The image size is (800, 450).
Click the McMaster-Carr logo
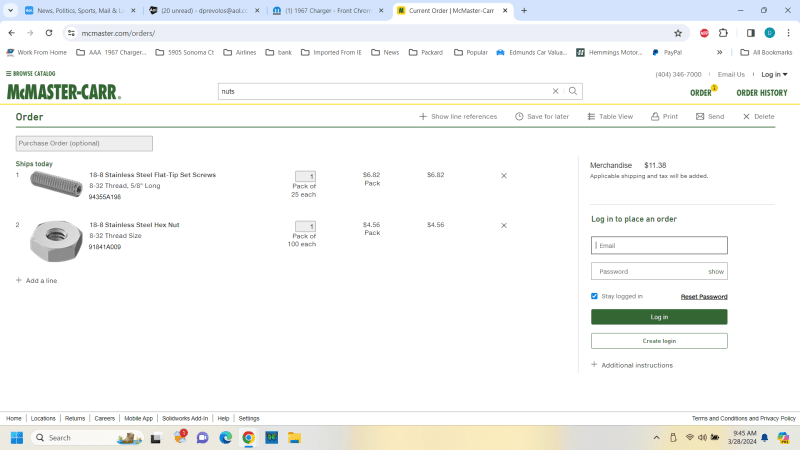[x=64, y=92]
